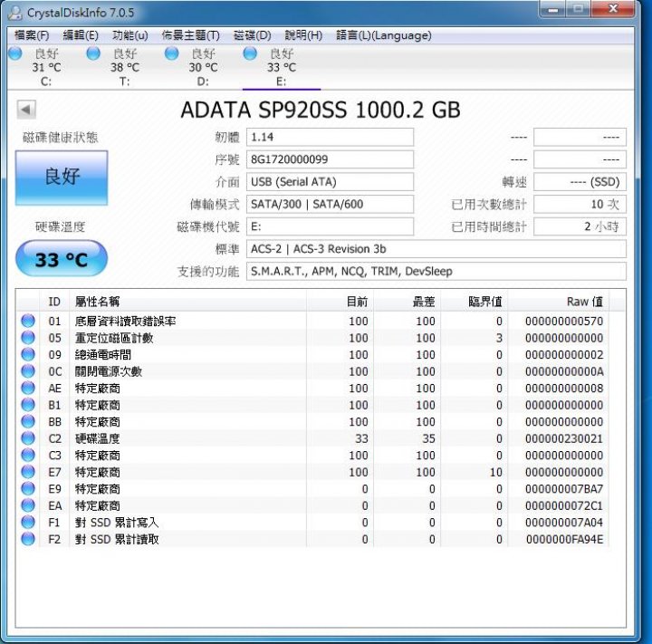This screenshot has height=644, width=652.
Task: Select the D: drive tab at 30 °C
Action: [203, 67]
